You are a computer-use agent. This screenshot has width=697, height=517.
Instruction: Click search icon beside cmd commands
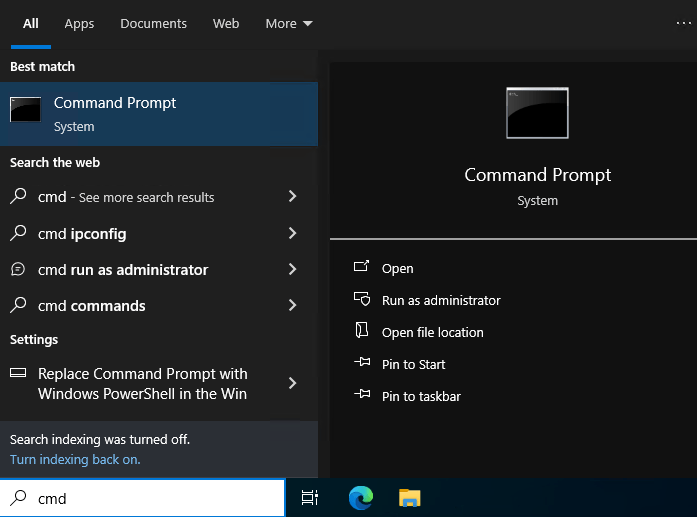(18, 305)
